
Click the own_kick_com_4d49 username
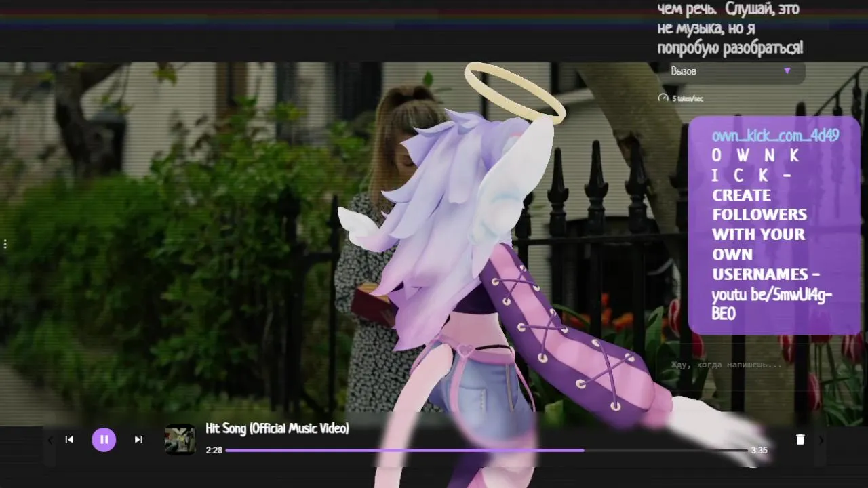point(775,136)
